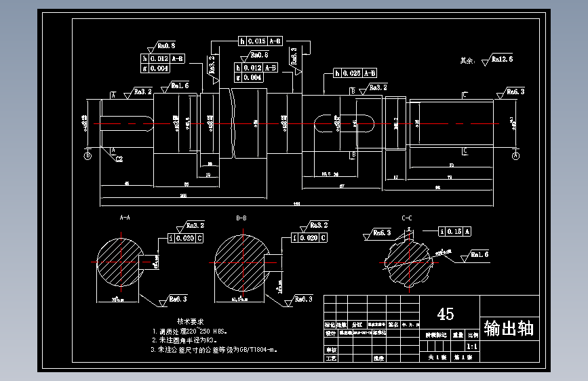
Task: Select the 19 length dimension
Action: pyautogui.click(x=208, y=175)
